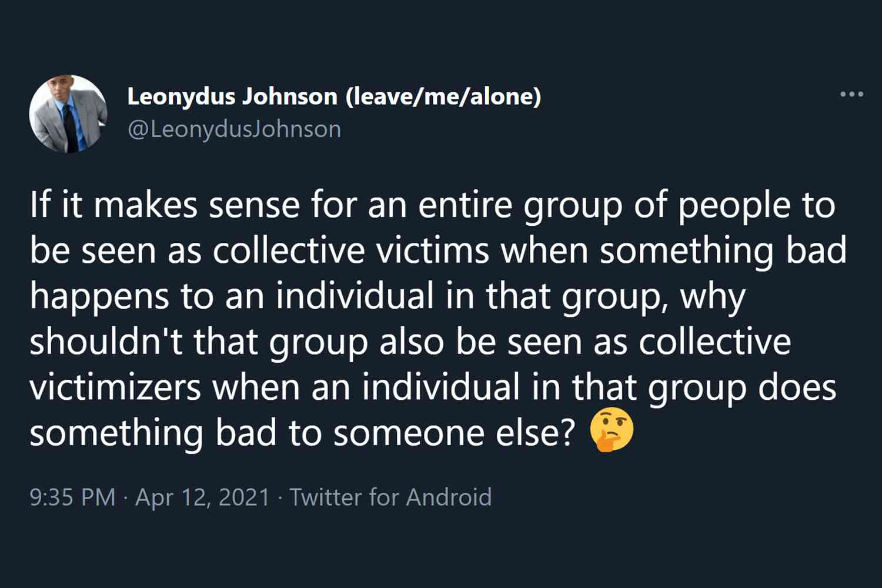Click the display name Leonydus Johnson
Viewport: 882px width, 588px height.
click(x=232, y=96)
